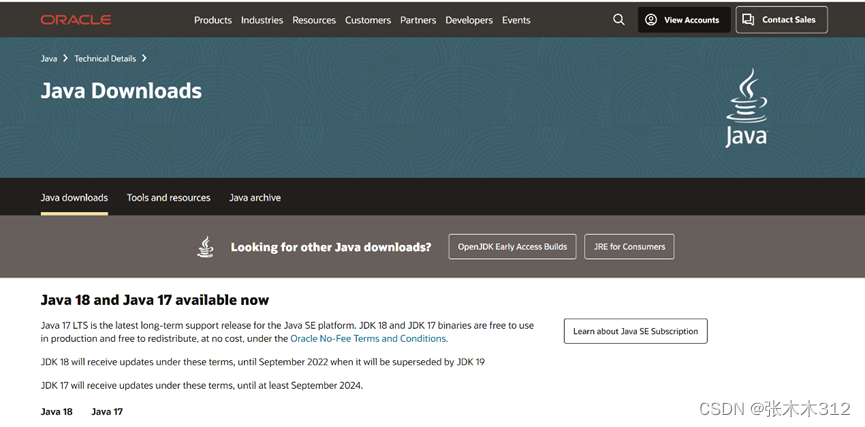Open Oracle No-Fee Terms and Conditions link

pos(368,339)
